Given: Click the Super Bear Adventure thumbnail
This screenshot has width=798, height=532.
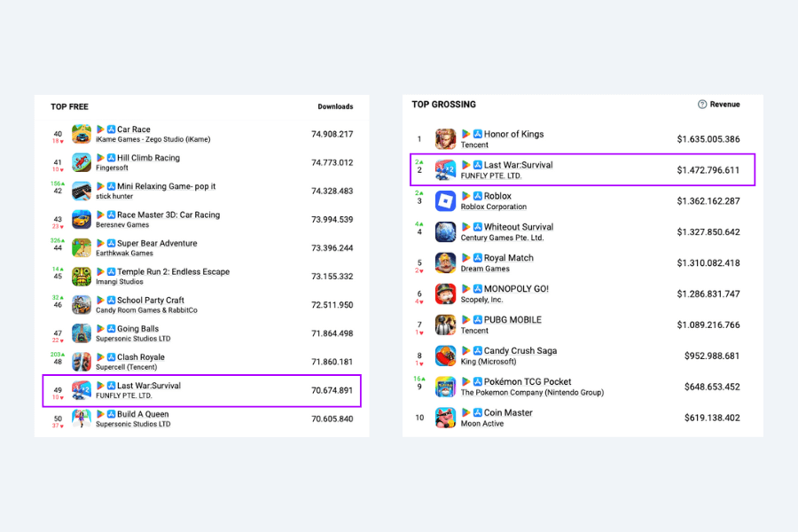Looking at the screenshot, I should 82,248.
